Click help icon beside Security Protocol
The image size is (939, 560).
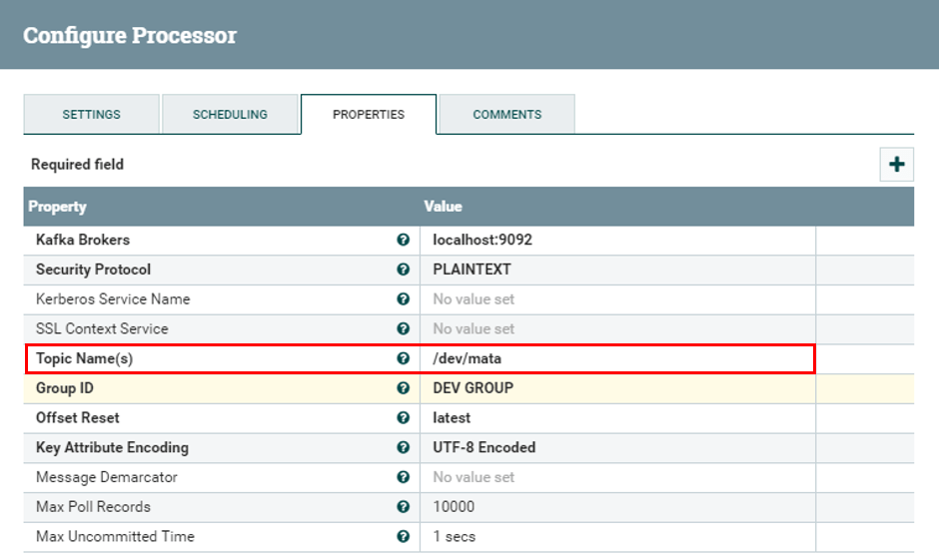[403, 270]
